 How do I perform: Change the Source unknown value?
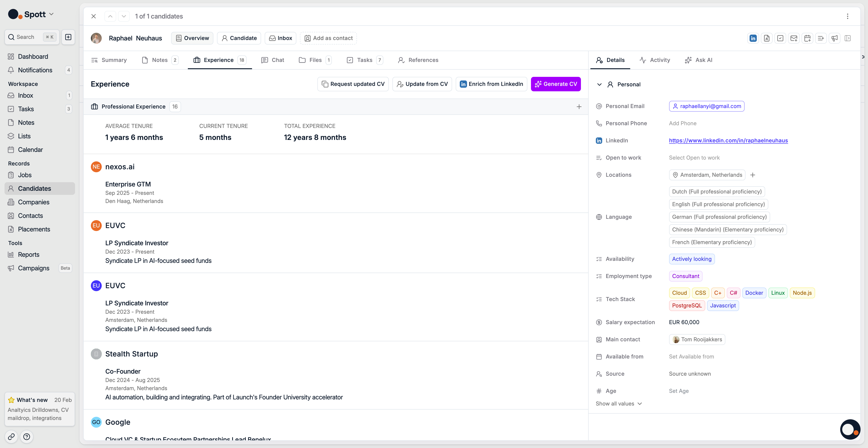coord(690,374)
